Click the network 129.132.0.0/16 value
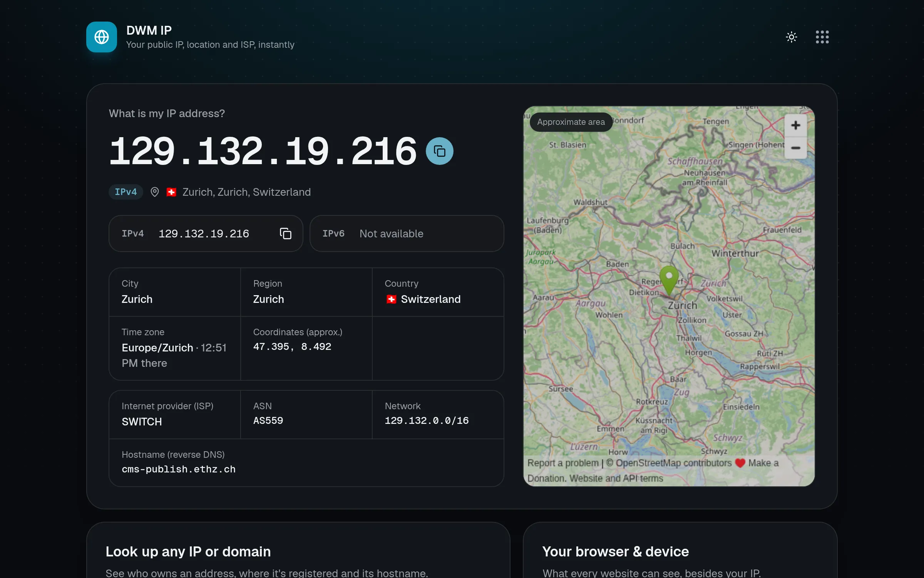 pyautogui.click(x=427, y=421)
